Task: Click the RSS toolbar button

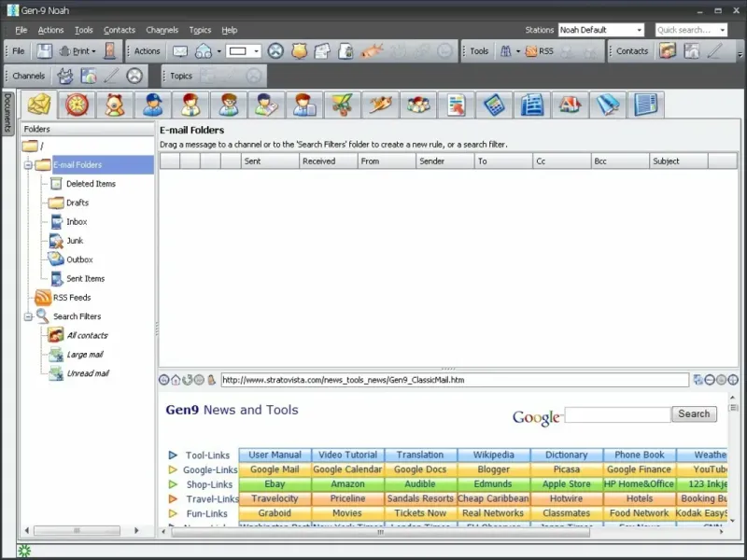Action: pos(540,51)
